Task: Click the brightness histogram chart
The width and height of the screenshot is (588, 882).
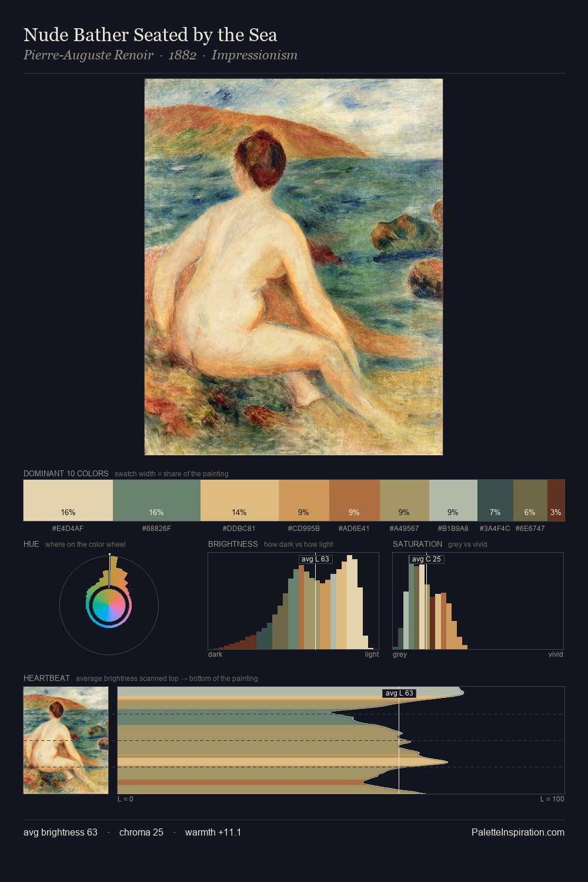Action: [294, 601]
